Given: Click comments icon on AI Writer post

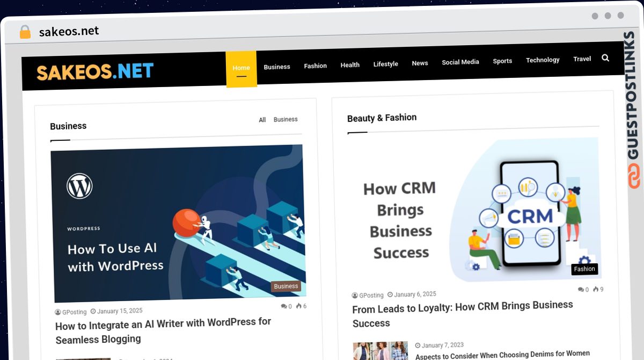Looking at the screenshot, I should pos(283,306).
